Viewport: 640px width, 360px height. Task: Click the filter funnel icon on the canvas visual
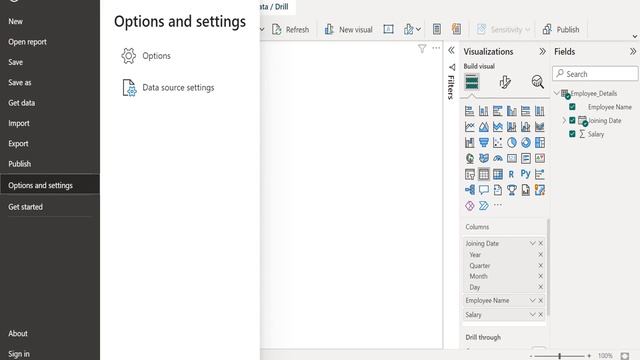coord(422,49)
